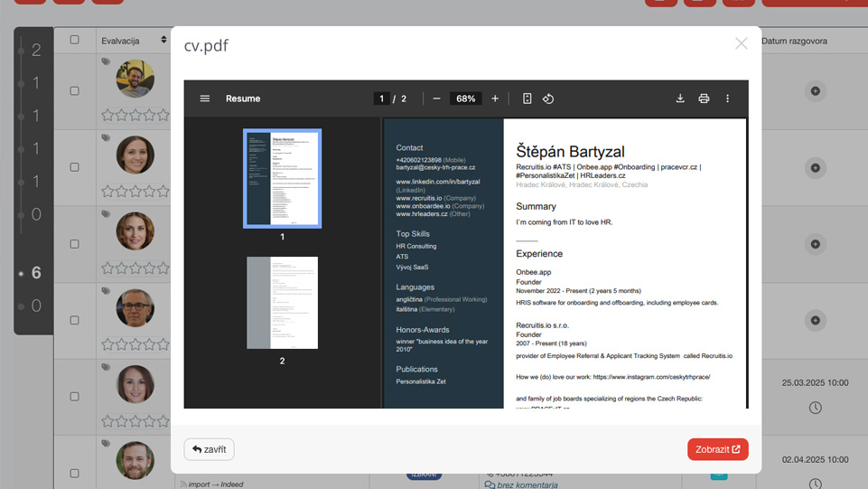
Task: Tick the select-all checkbox in table header
Action: pyautogui.click(x=74, y=40)
